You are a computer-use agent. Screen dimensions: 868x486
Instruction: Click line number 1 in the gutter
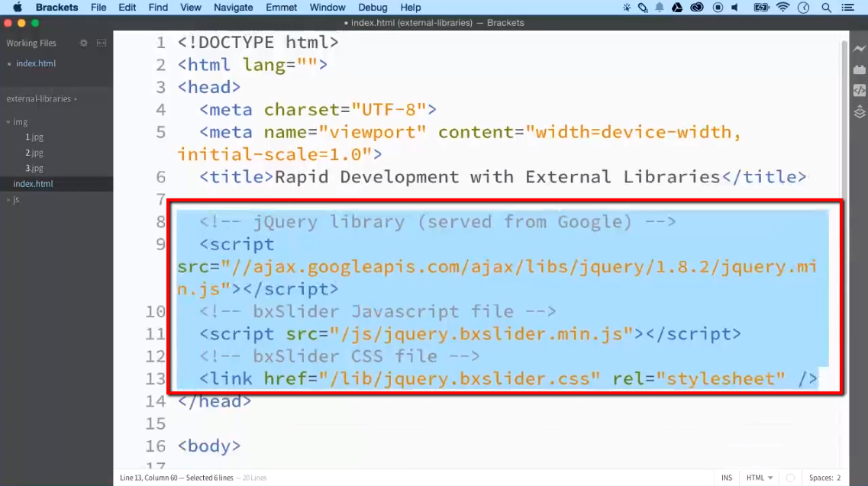point(160,43)
